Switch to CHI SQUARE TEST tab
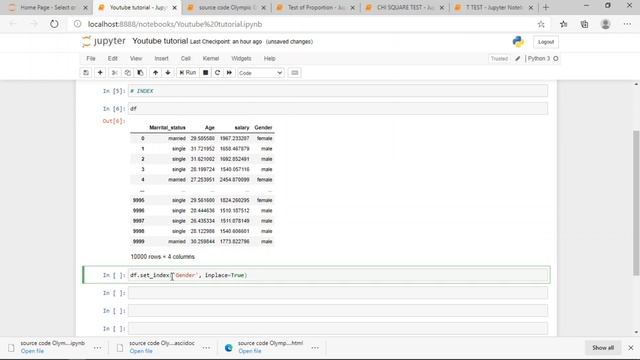The width and height of the screenshot is (640, 360). pyautogui.click(x=405, y=7)
